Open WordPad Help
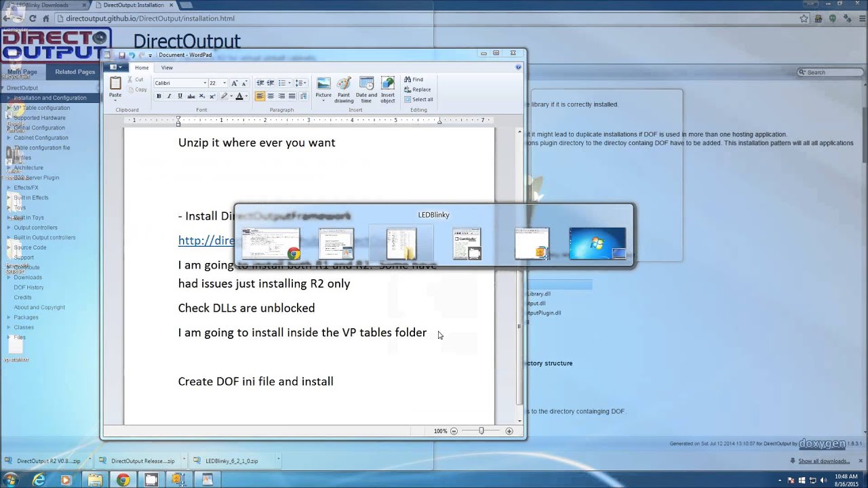The width and height of the screenshot is (868, 488). coord(519,67)
